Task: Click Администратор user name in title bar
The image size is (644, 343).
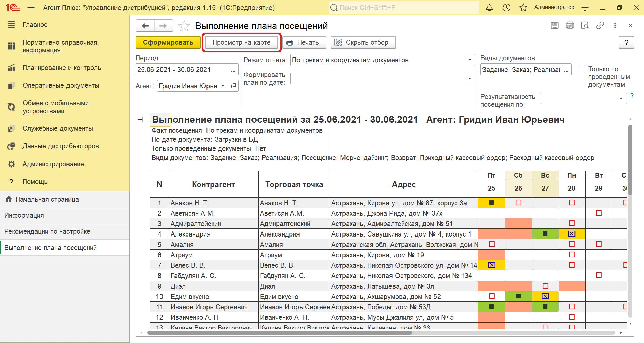Action: [x=554, y=7]
